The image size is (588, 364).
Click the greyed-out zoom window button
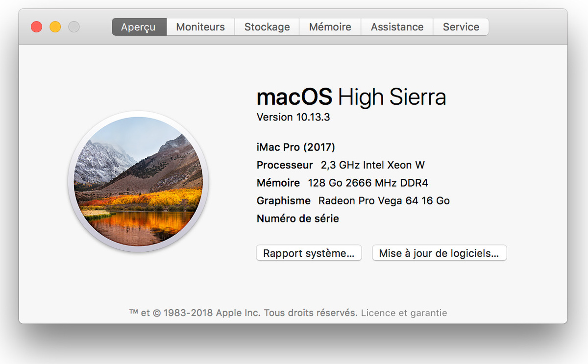tap(73, 27)
